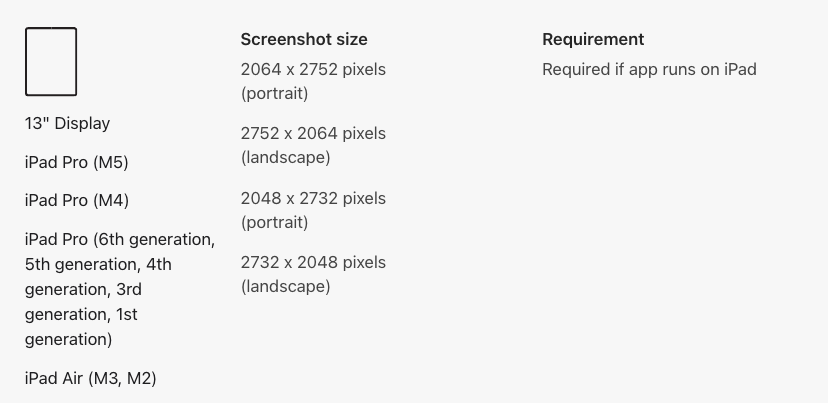Click the "generation)" closing text line
828x403 pixels.
[68, 339]
